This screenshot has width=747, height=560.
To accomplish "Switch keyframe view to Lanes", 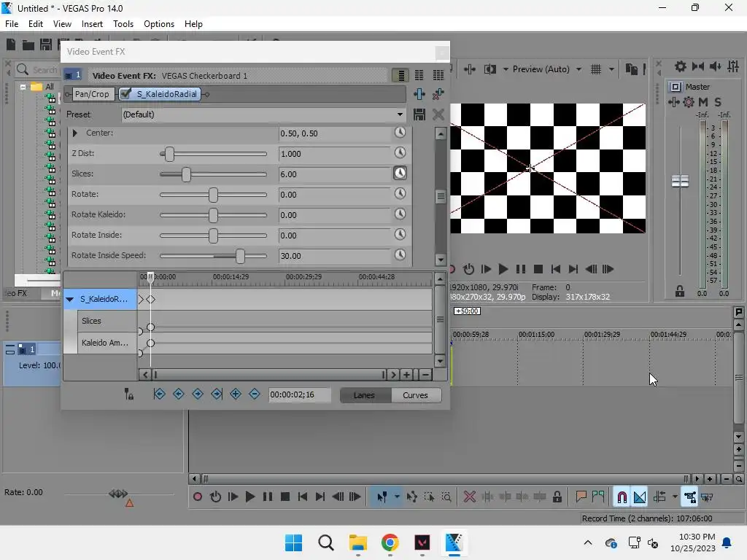I will 365,395.
